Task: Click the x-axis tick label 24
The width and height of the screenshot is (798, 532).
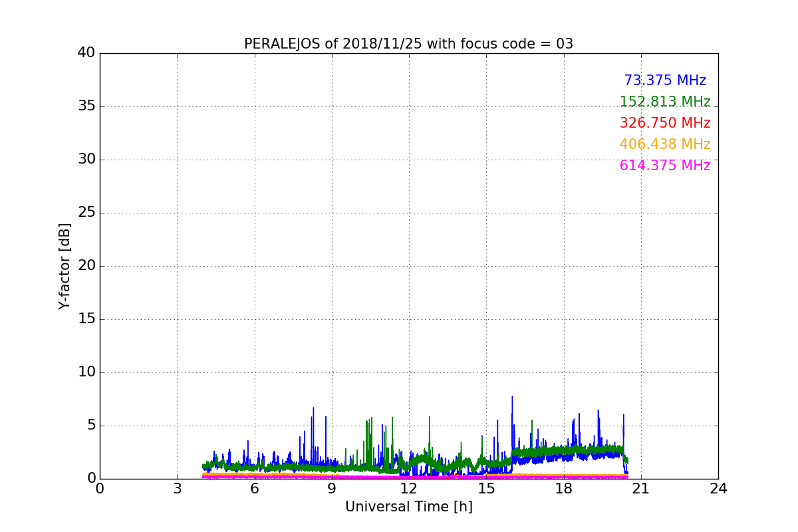Action: [718, 489]
